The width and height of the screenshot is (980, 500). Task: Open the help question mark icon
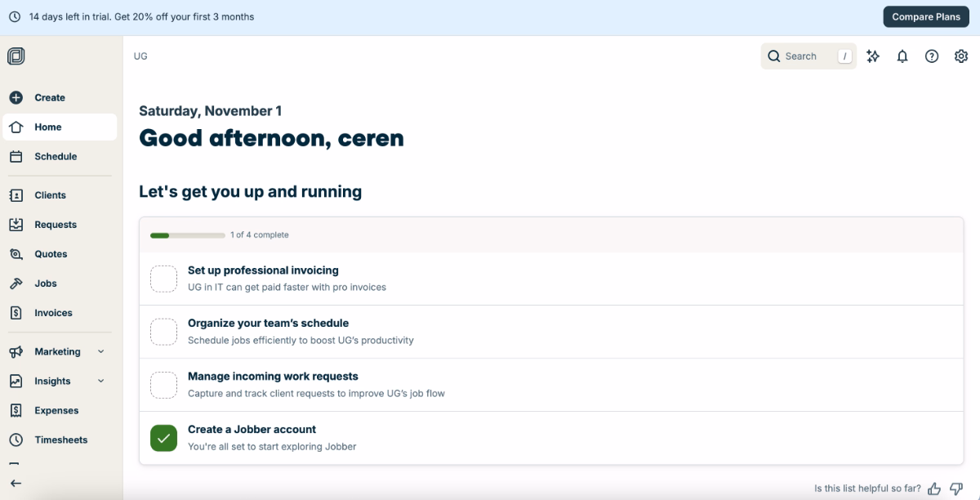pos(932,56)
